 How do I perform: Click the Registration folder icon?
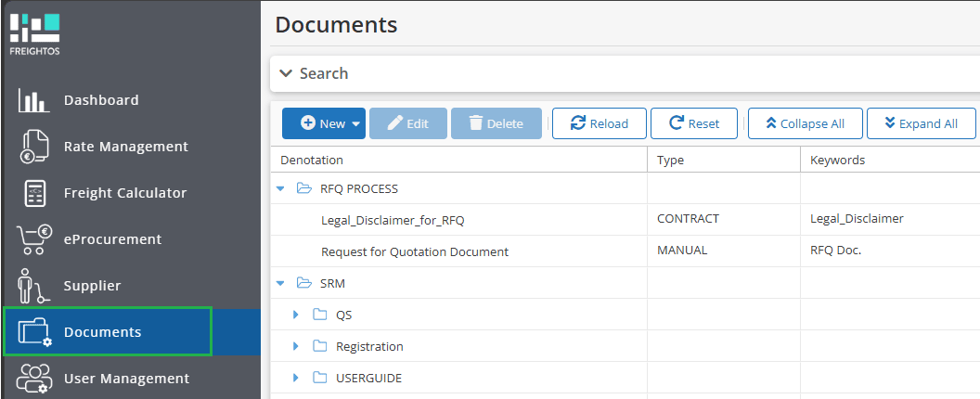[x=320, y=346]
